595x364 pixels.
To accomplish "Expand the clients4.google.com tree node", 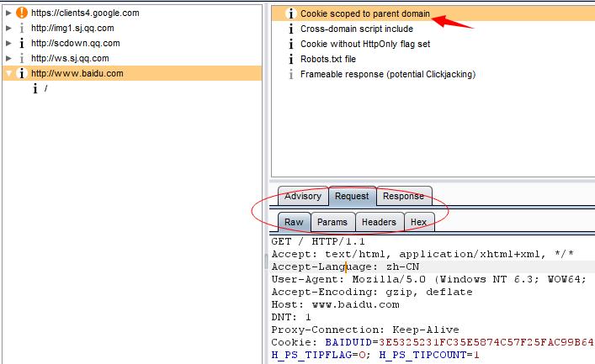I will (x=8, y=13).
